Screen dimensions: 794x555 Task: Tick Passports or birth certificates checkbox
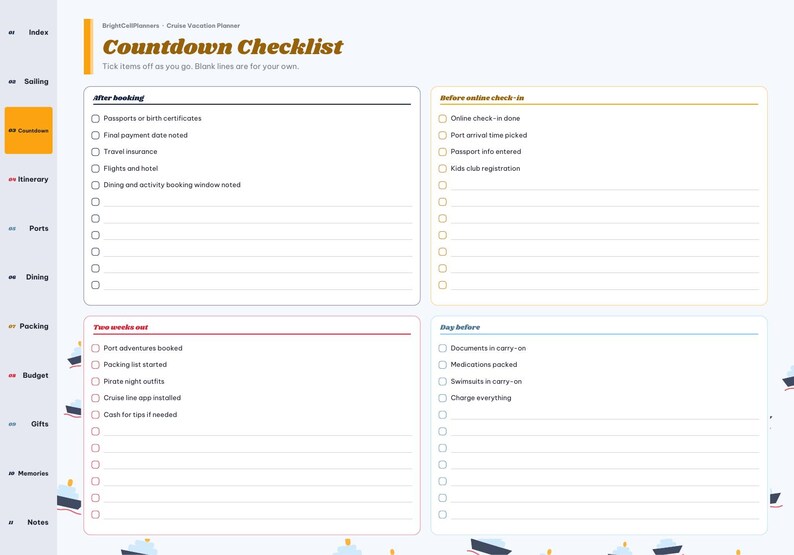[95, 118]
